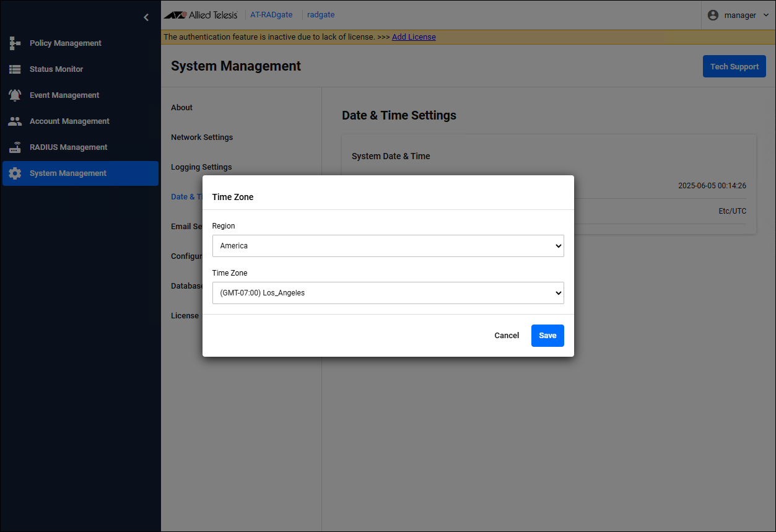
Task: Collapse the sidebar with the chevron arrow
Action: click(x=146, y=17)
